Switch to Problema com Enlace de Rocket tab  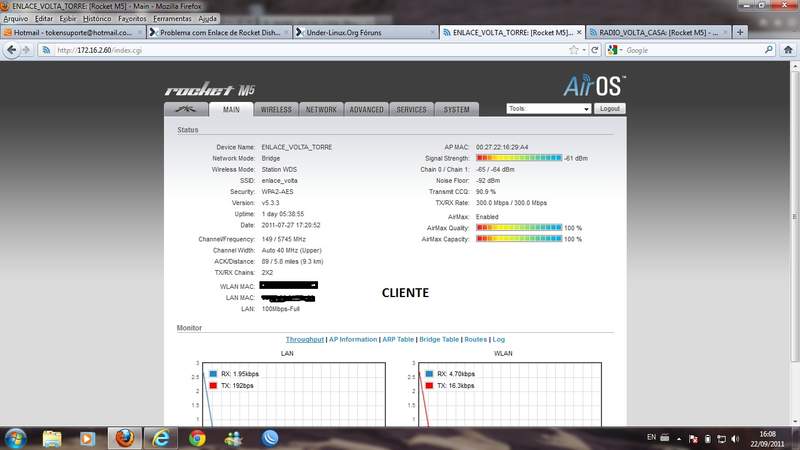[219, 32]
